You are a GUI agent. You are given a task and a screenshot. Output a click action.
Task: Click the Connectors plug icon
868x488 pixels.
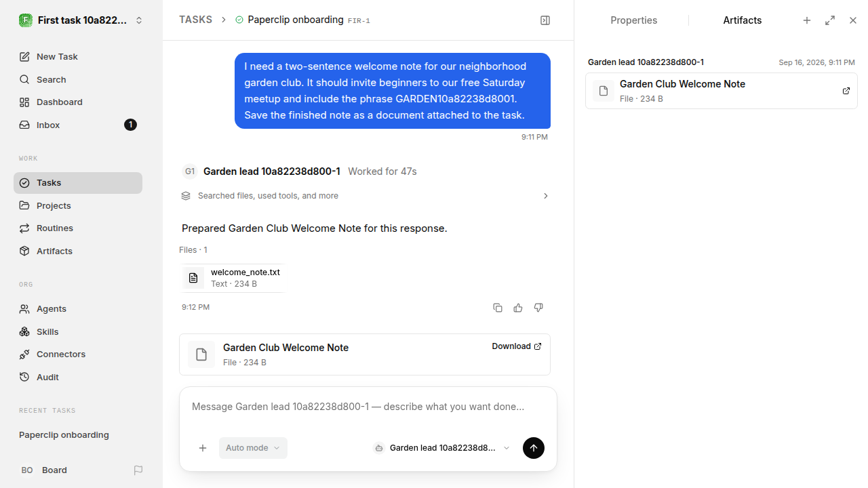[x=24, y=354]
